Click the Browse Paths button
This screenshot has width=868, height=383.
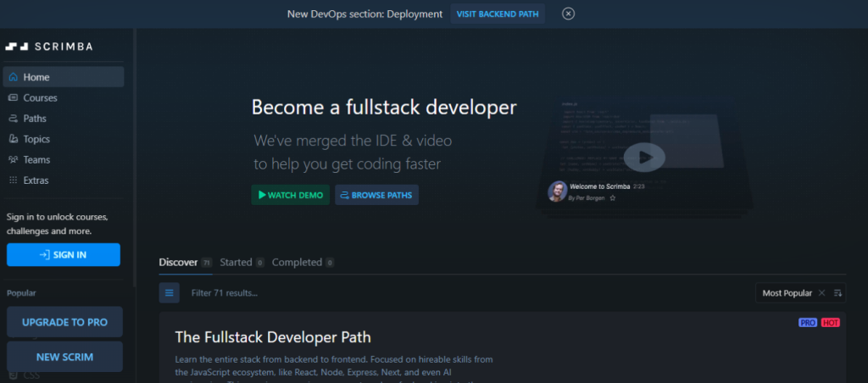click(x=376, y=195)
